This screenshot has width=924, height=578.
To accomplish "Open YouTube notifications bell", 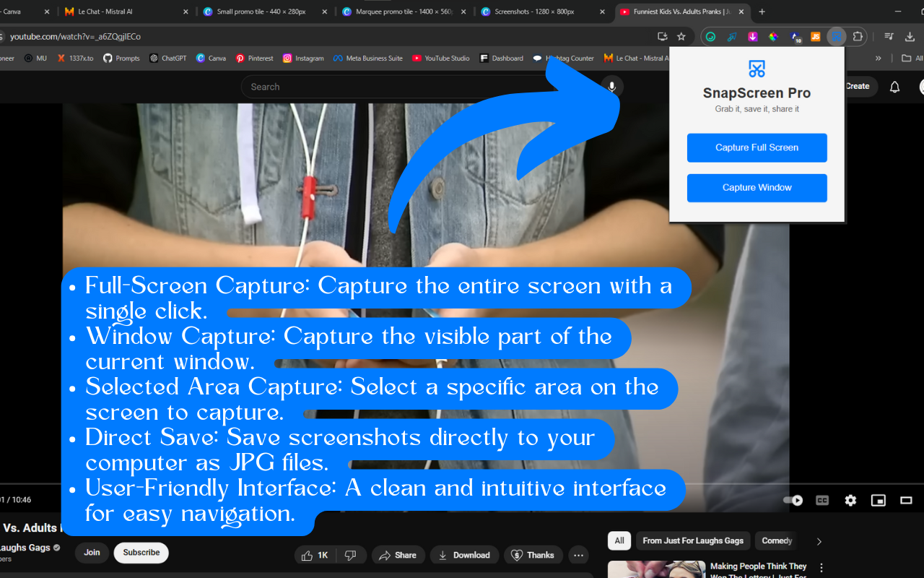I will coord(894,87).
